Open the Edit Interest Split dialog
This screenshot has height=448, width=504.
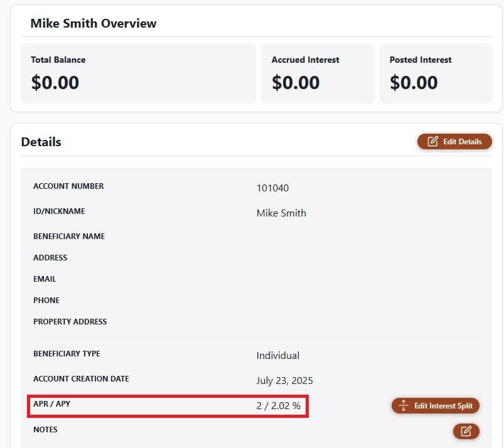point(436,405)
